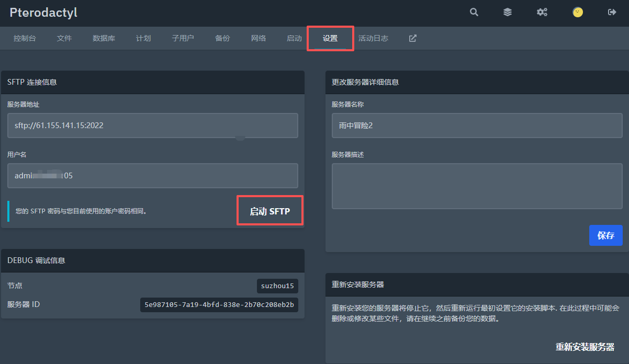Focus the 服务器描述 text area
629x364 pixels.
pos(477,186)
